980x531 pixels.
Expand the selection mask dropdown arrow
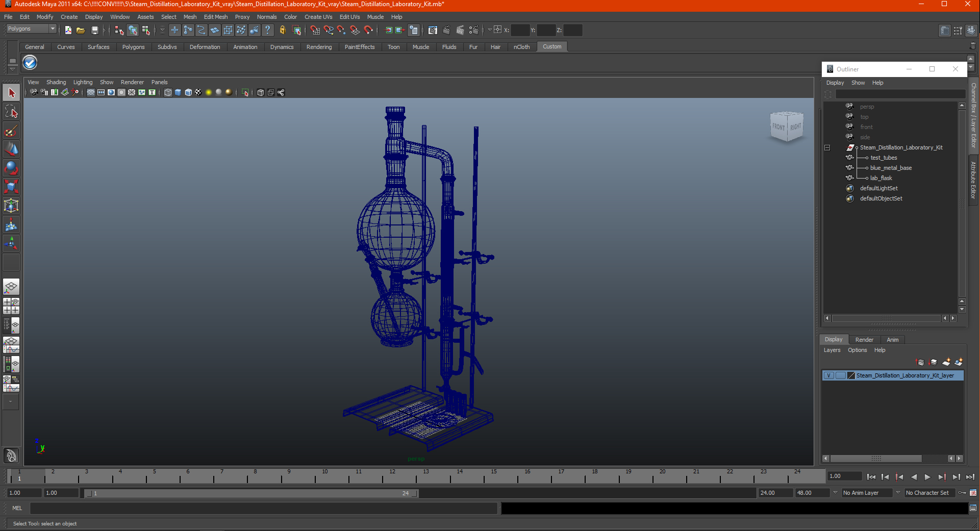tap(163, 30)
